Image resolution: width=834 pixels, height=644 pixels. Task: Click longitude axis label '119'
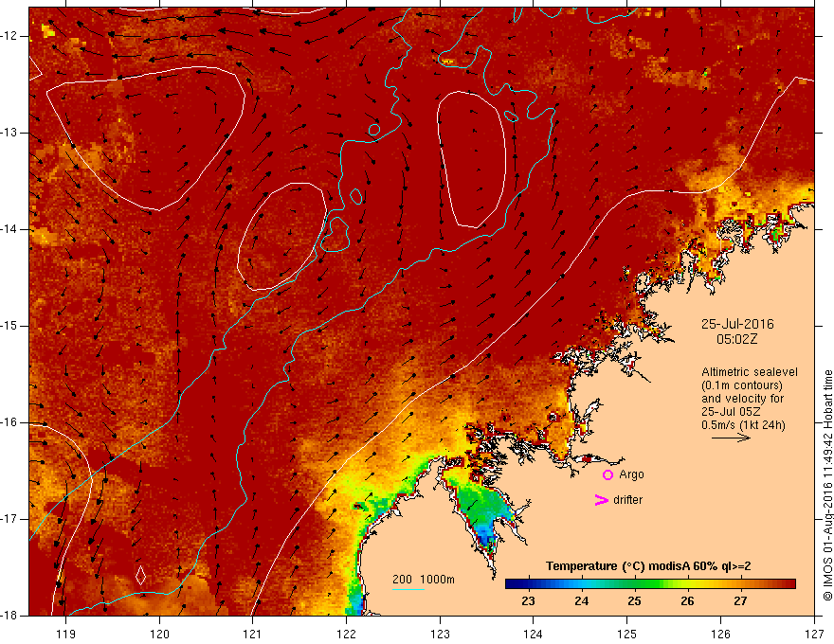(x=65, y=634)
